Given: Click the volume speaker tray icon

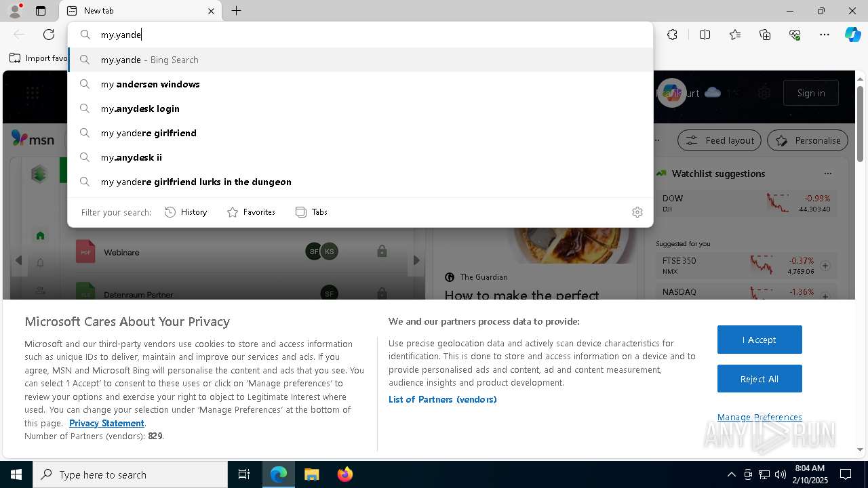Looking at the screenshot, I should [781, 474].
